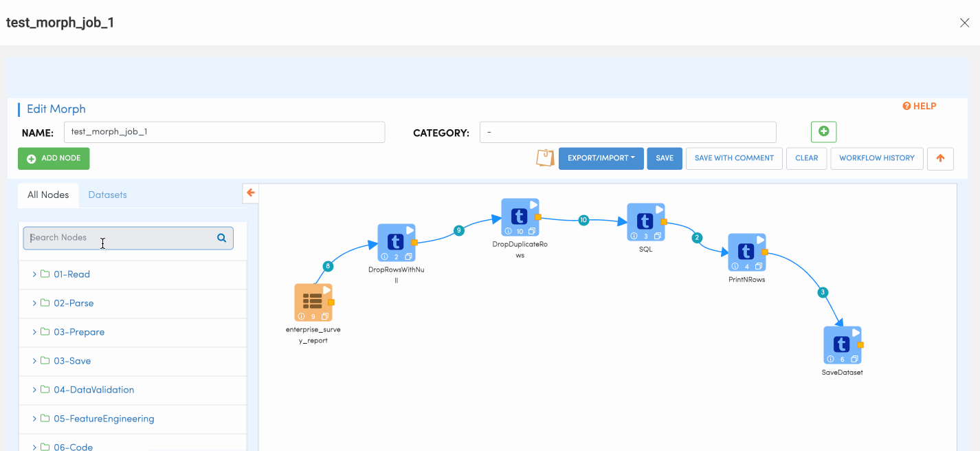Click the Category input field

pyautogui.click(x=628, y=132)
